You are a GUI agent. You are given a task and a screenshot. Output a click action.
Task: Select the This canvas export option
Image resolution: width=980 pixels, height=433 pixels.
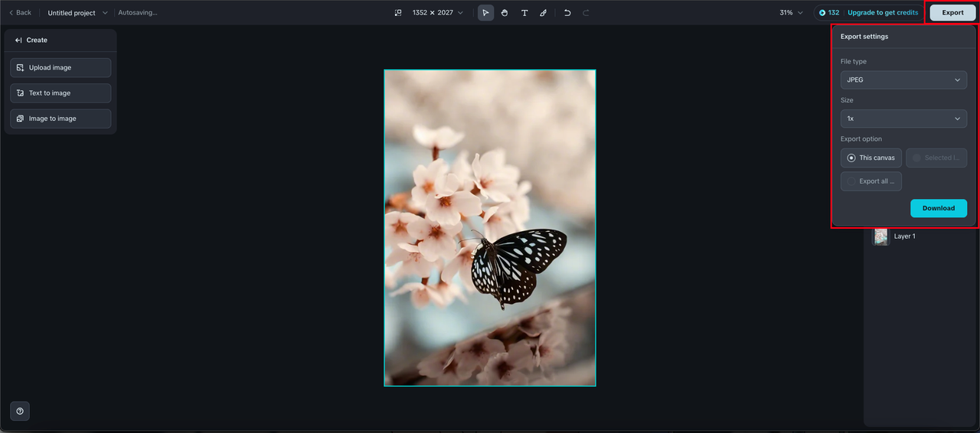click(x=871, y=158)
